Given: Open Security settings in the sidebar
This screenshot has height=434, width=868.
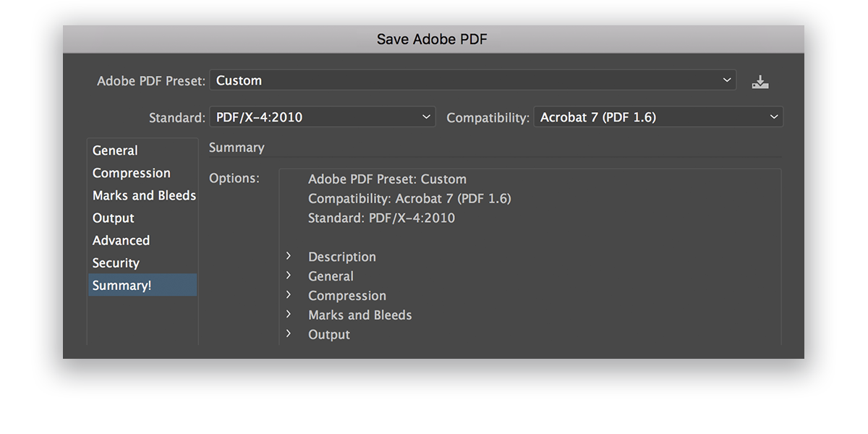Looking at the screenshot, I should click(x=142, y=263).
